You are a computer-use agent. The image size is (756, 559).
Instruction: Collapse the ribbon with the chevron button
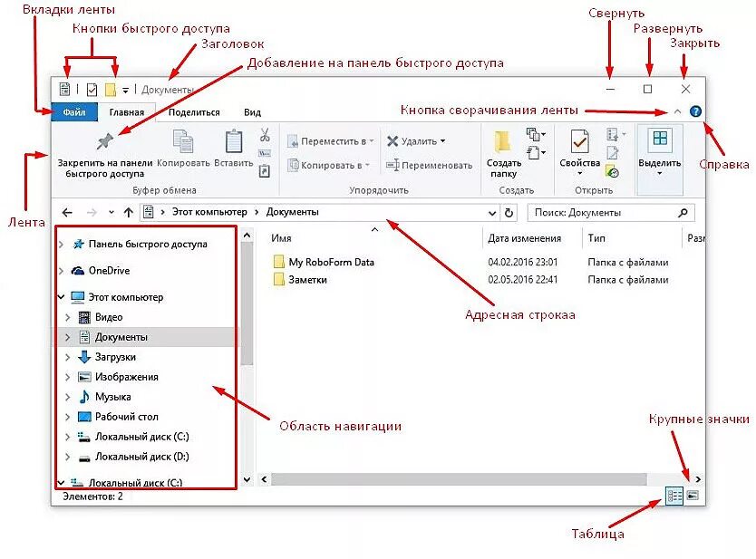click(677, 111)
